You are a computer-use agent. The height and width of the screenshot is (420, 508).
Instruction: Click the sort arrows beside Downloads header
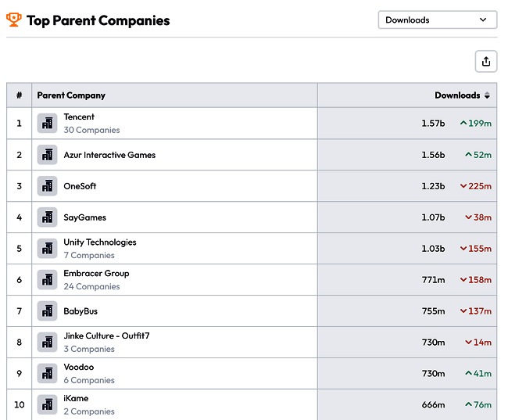pos(487,95)
